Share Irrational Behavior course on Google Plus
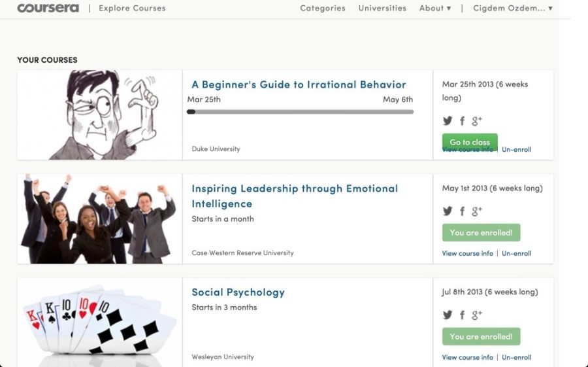Viewport: 588px width, 367px height. coord(477,120)
